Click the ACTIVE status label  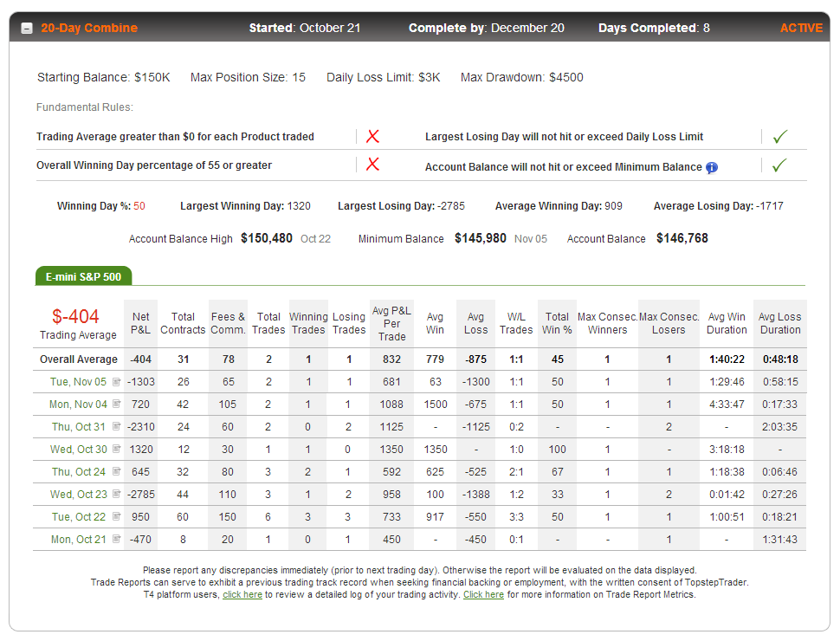(801, 28)
